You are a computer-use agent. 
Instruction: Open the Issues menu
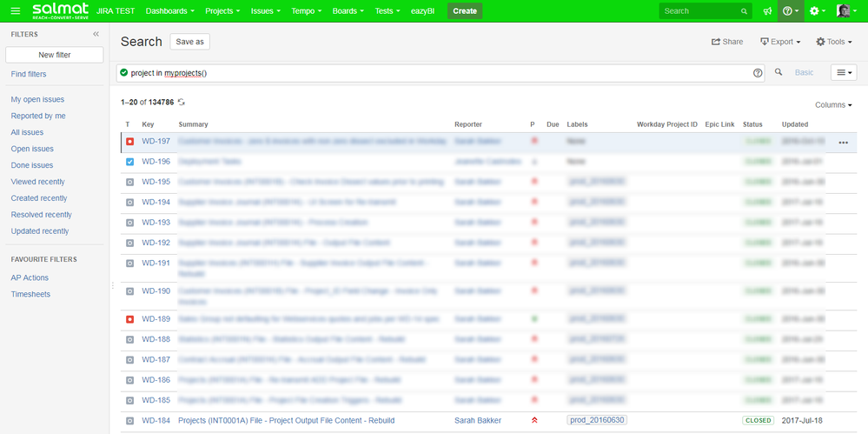pyautogui.click(x=265, y=11)
